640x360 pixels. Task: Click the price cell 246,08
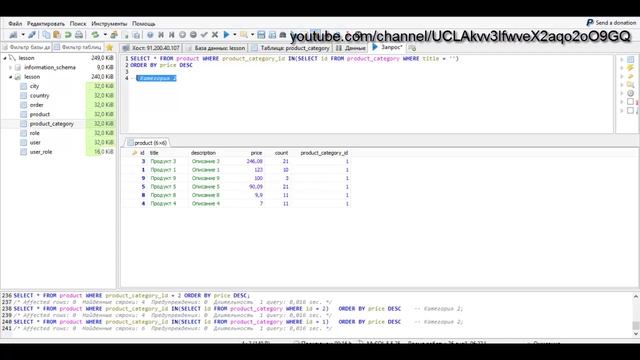click(254, 162)
